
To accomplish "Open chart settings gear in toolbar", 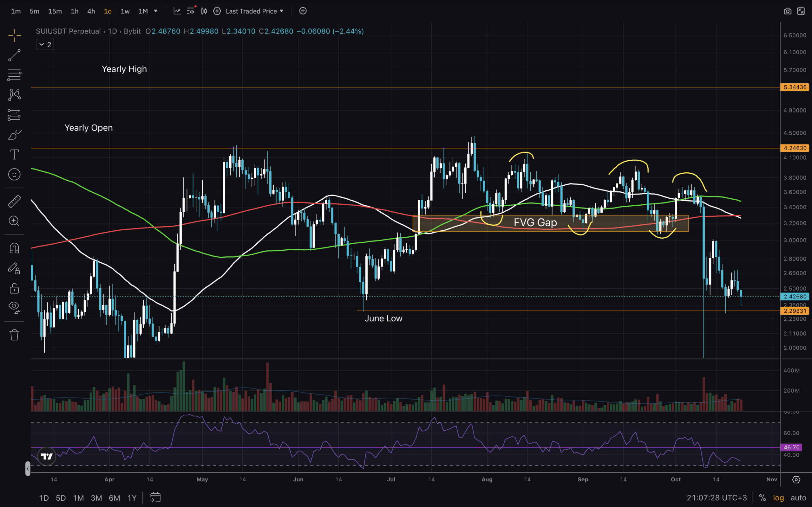I will 217,11.
